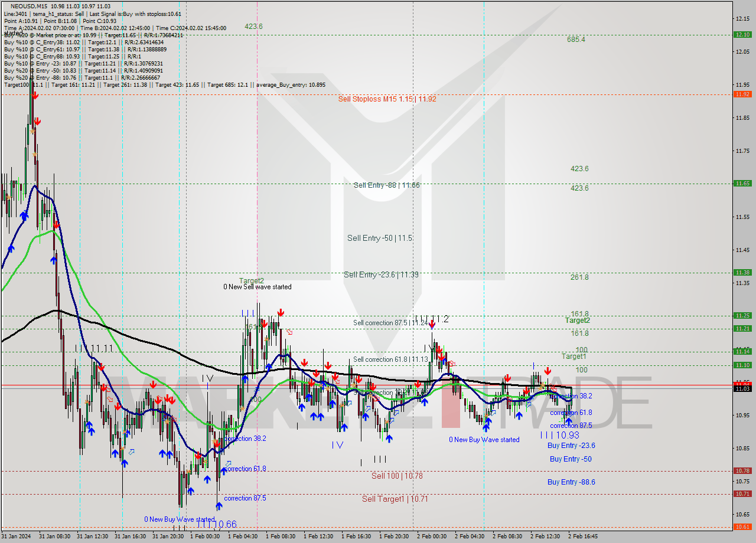The width and height of the screenshot is (756, 543).
Task: Click the '31 Jan 20:30' time axis label
Action: [169, 537]
